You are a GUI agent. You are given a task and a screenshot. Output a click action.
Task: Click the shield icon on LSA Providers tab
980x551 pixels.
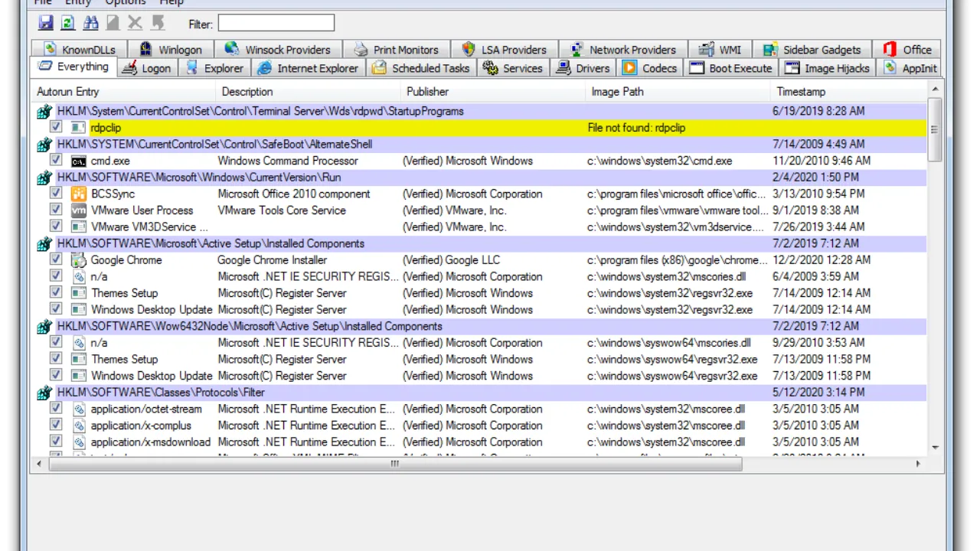point(469,50)
